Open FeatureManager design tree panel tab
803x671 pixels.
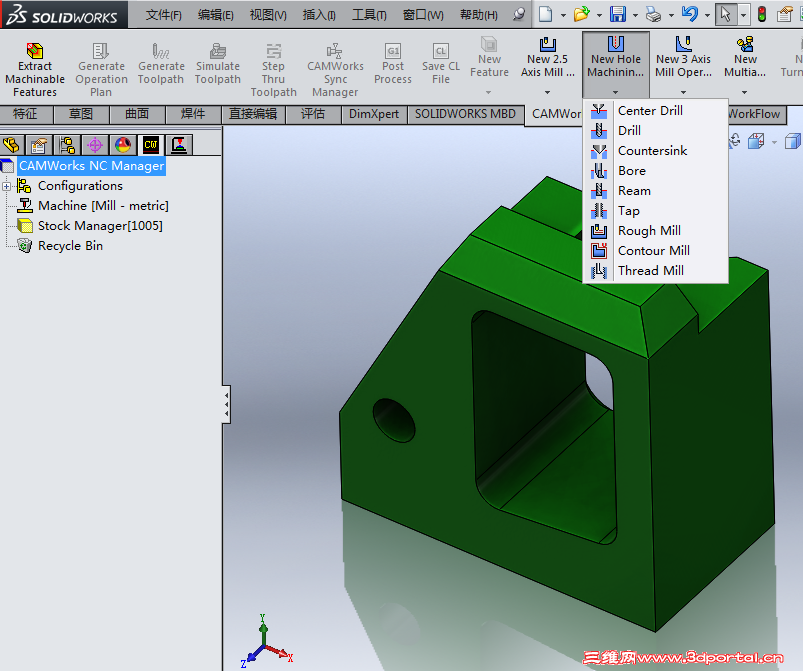click(11, 145)
